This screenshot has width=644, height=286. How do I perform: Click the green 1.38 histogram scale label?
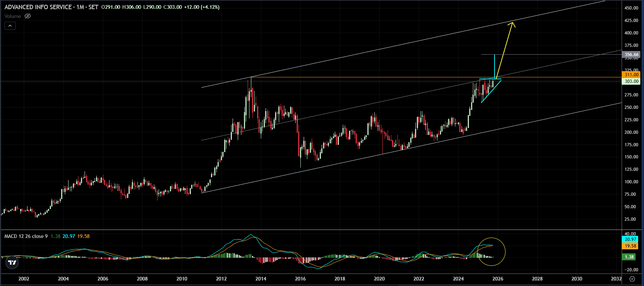pyautogui.click(x=629, y=257)
